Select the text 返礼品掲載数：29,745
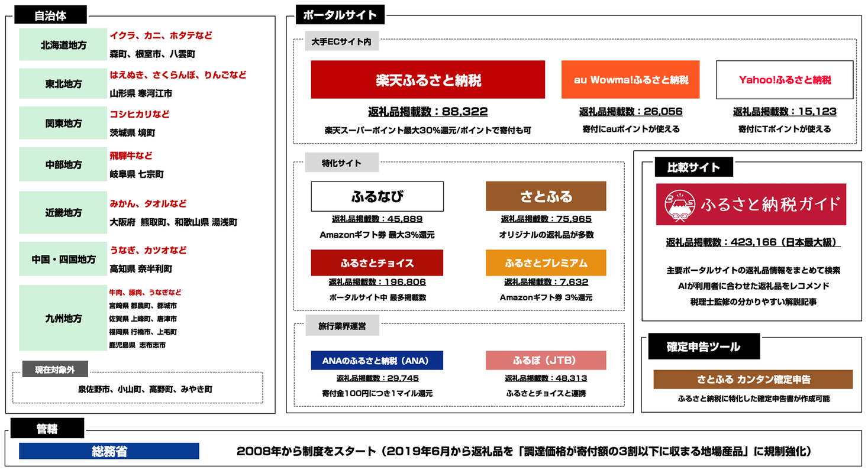The image size is (868, 473). (377, 378)
